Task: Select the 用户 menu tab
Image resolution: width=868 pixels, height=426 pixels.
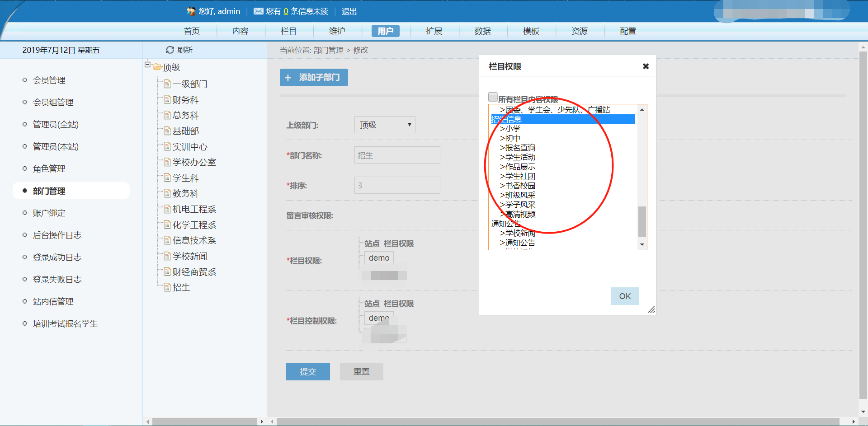Action: click(x=386, y=31)
